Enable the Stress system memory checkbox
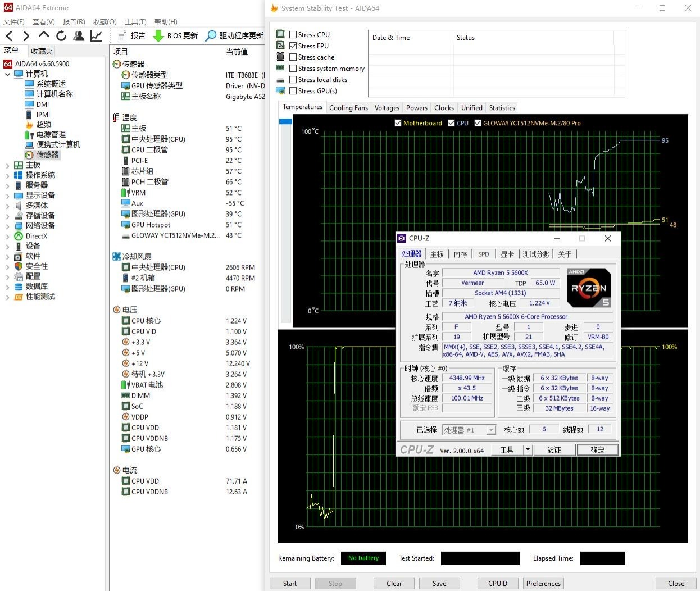The width and height of the screenshot is (700, 591). 293,68
